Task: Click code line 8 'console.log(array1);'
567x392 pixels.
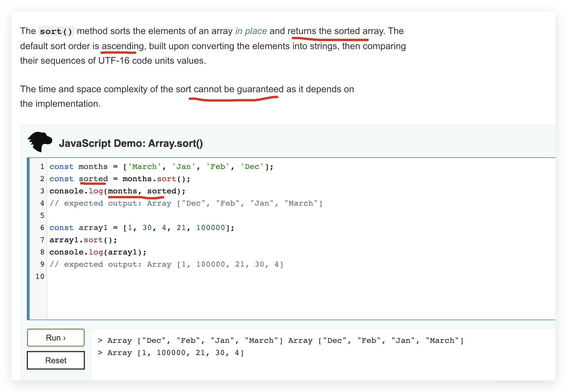Action: 98,252
